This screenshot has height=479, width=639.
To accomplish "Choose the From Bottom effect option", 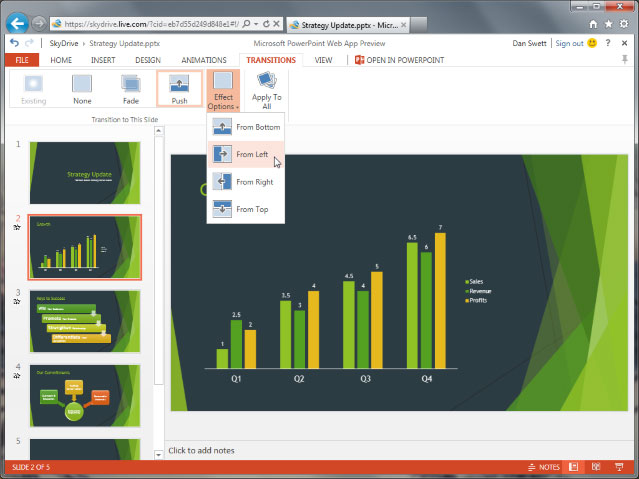I will click(x=246, y=127).
